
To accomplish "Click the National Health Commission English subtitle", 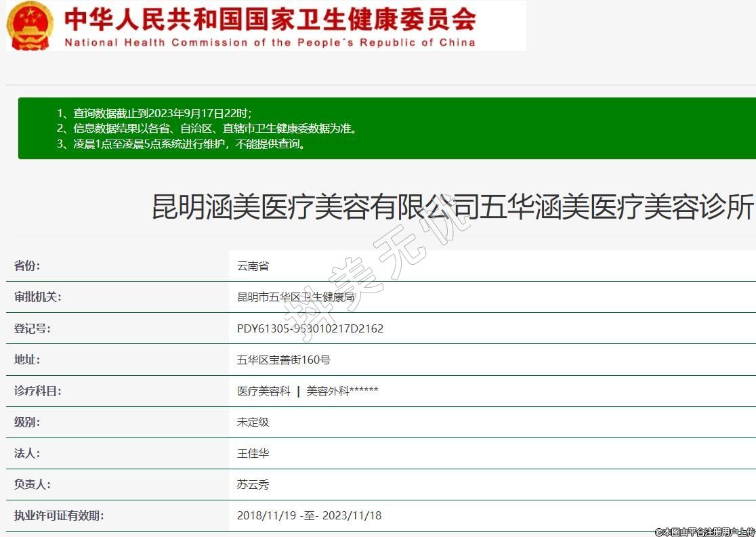I will pos(270,43).
